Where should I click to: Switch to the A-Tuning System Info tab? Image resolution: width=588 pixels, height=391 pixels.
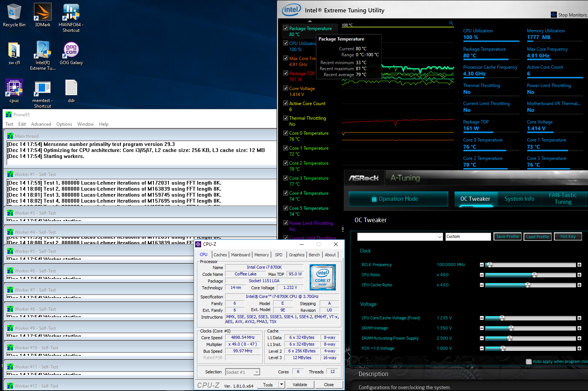pos(519,199)
